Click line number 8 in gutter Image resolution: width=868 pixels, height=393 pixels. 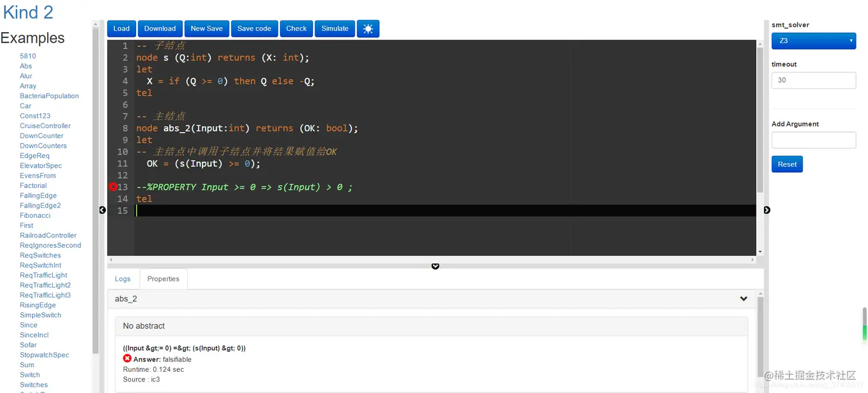125,128
